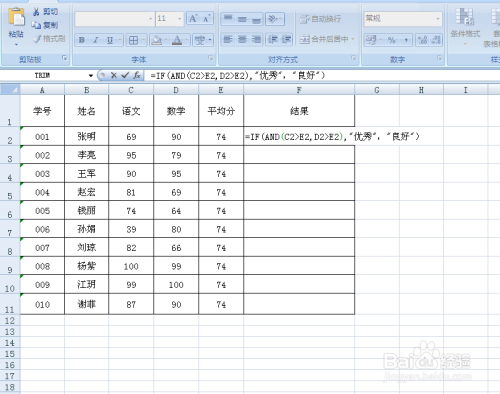Click inside the formula bar text
Viewport: 500px width, 394px height.
pos(237,76)
